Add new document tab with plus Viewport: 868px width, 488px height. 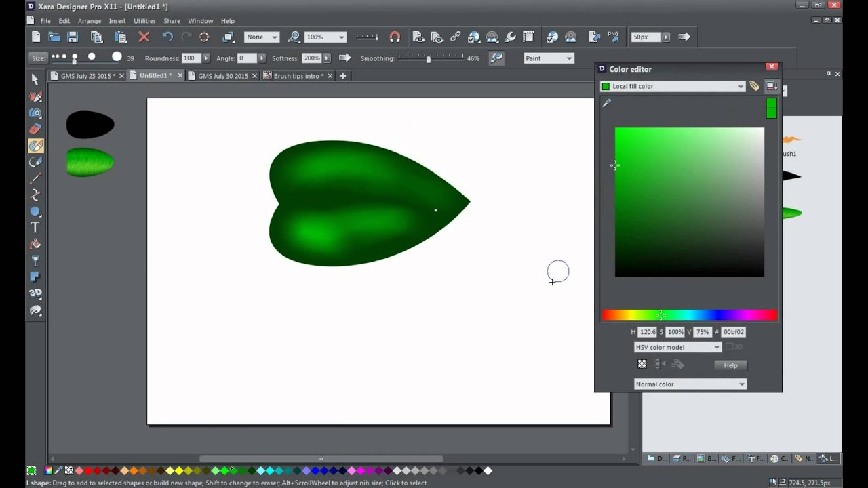(342, 76)
